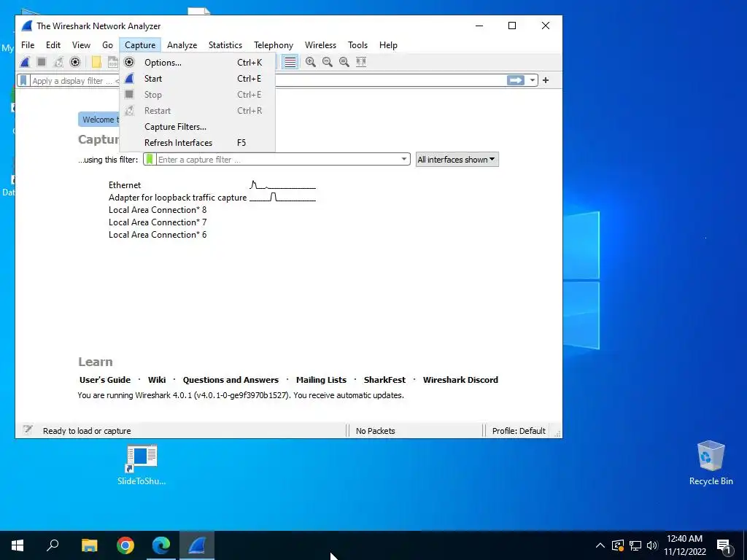Zoom in with the toolbar magnifier plus icon
Screen dimensions: 747x560
[x=311, y=62]
